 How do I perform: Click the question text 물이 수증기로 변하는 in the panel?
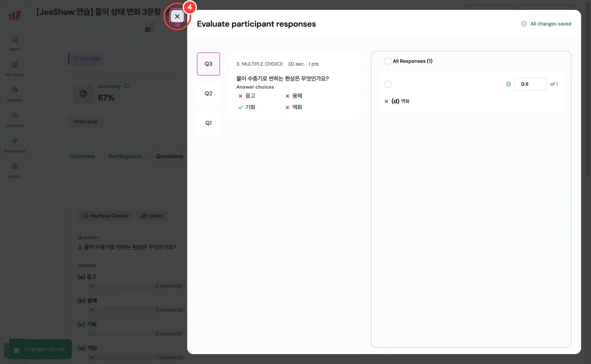click(x=283, y=78)
